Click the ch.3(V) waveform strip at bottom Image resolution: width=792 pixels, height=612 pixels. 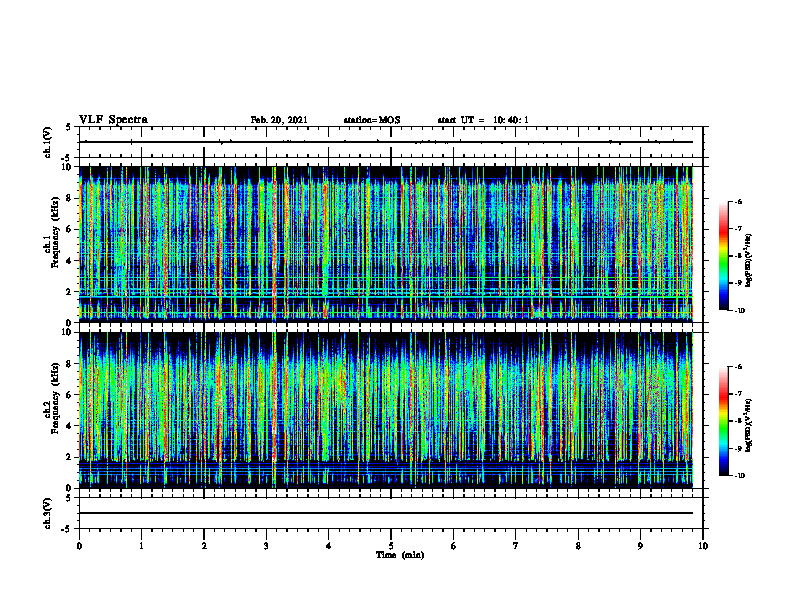pyautogui.click(x=391, y=513)
